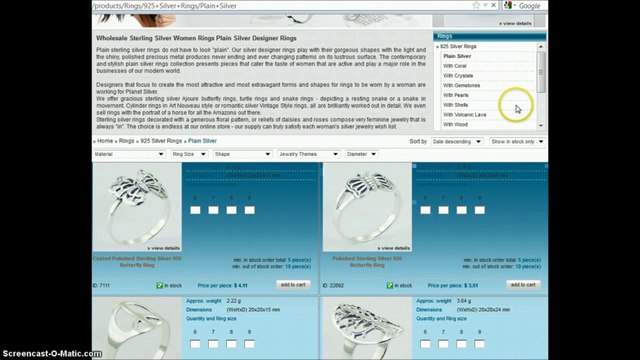Viewport: 640px width, 360px height.
Task: Go to Rings breadcrumb link
Action: point(127,141)
